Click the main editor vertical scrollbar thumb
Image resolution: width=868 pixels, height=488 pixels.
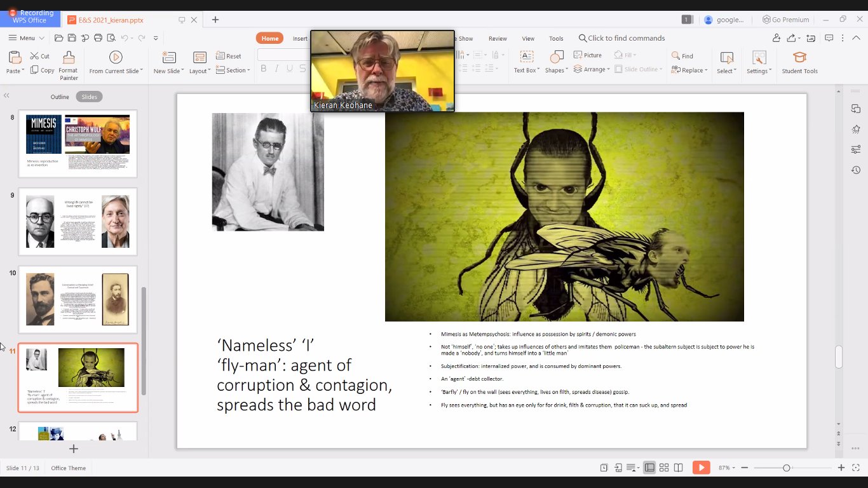click(x=839, y=356)
